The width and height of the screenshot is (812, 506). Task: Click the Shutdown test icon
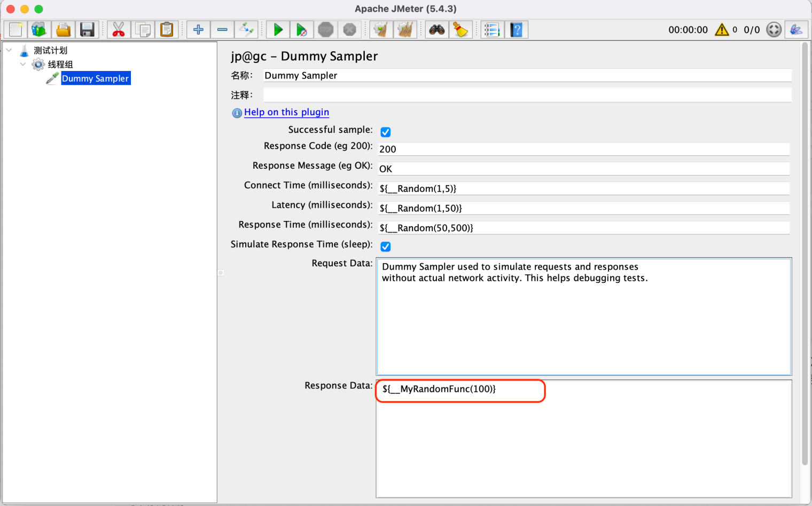click(349, 29)
